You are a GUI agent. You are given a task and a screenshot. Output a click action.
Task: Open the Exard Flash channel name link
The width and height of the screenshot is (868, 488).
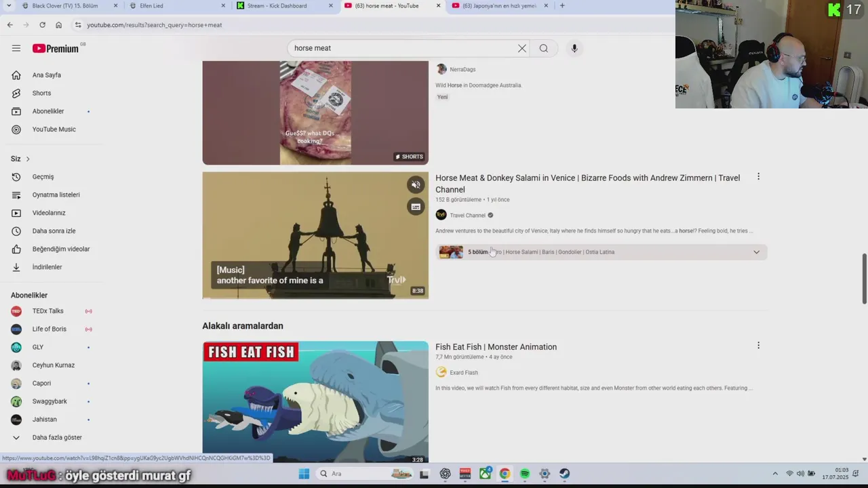point(464,373)
